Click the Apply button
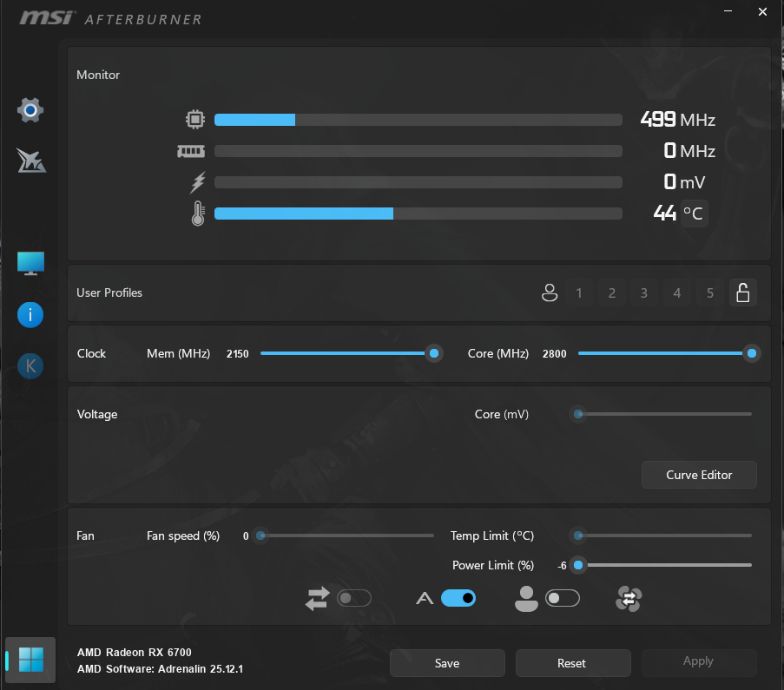Viewport: 784px width, 690px height. tap(699, 663)
